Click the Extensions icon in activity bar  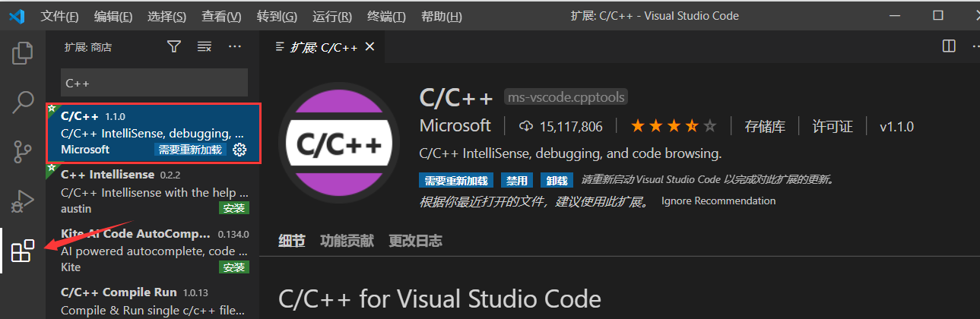coord(23,251)
